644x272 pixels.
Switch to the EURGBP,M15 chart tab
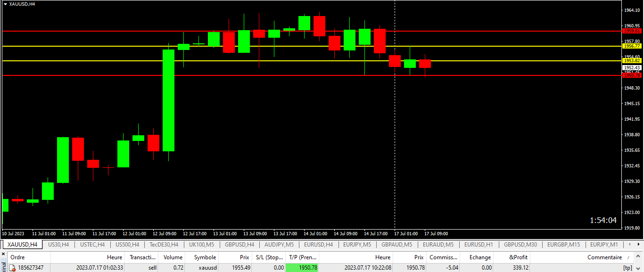coord(563,245)
